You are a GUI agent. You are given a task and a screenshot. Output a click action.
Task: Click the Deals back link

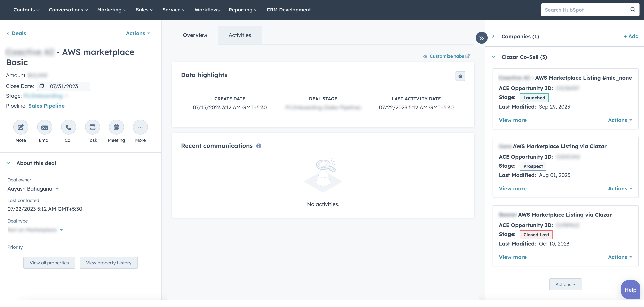pyautogui.click(x=19, y=33)
